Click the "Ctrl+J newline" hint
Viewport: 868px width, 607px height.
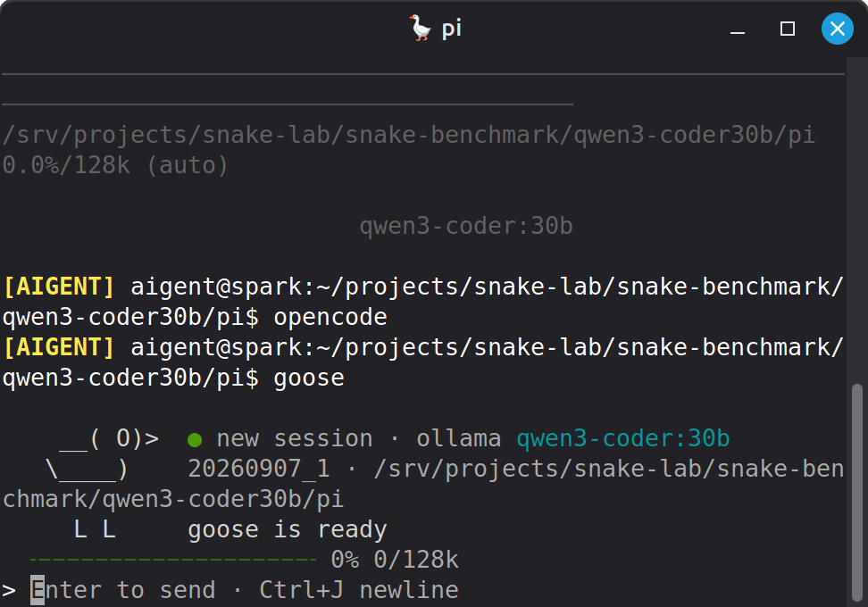pyautogui.click(x=359, y=590)
